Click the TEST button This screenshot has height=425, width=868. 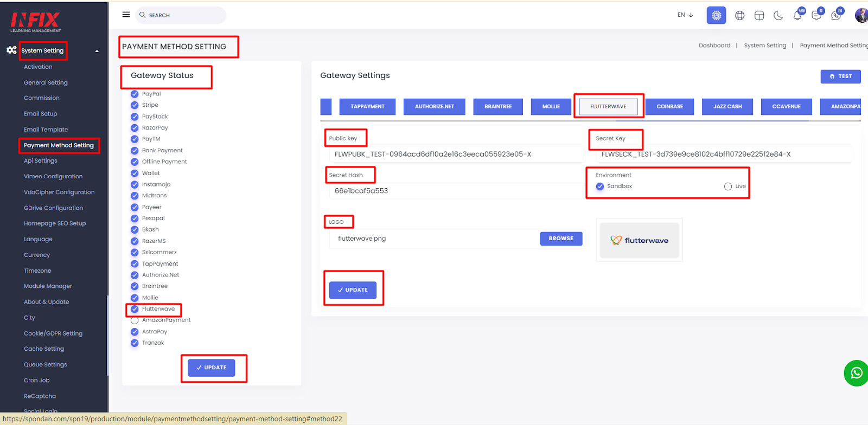(x=841, y=76)
